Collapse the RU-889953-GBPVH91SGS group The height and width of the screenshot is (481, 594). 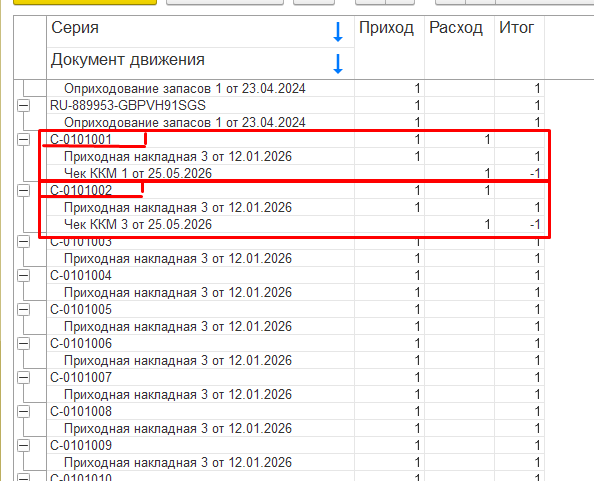click(x=23, y=105)
